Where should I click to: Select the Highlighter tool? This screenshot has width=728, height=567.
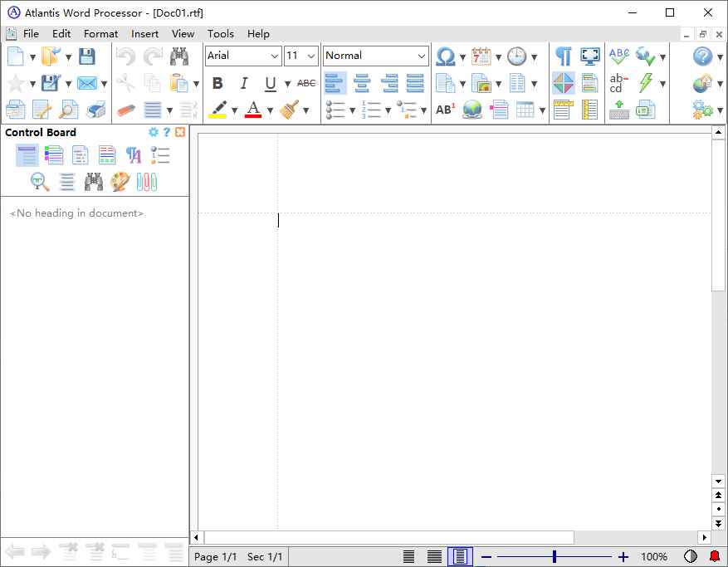point(218,109)
